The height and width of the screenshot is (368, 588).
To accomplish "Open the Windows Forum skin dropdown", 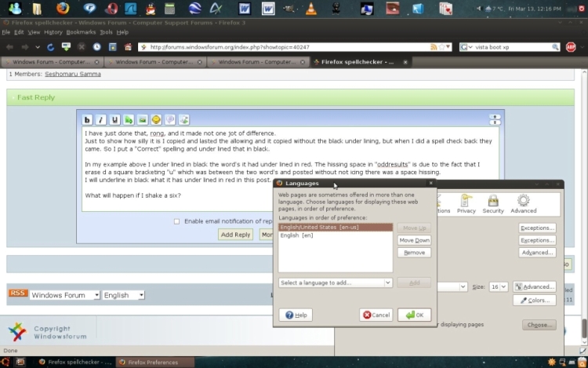I will [x=65, y=295].
